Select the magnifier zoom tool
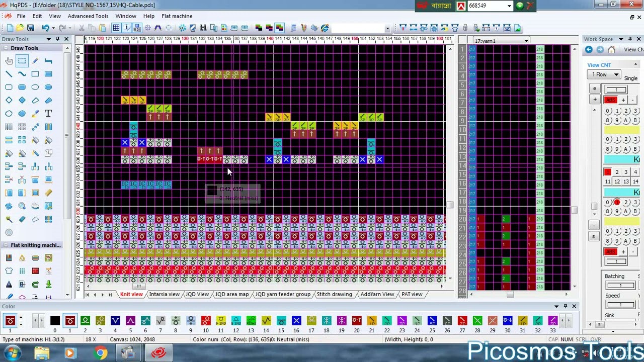This screenshot has width=644, height=362. pos(22,206)
